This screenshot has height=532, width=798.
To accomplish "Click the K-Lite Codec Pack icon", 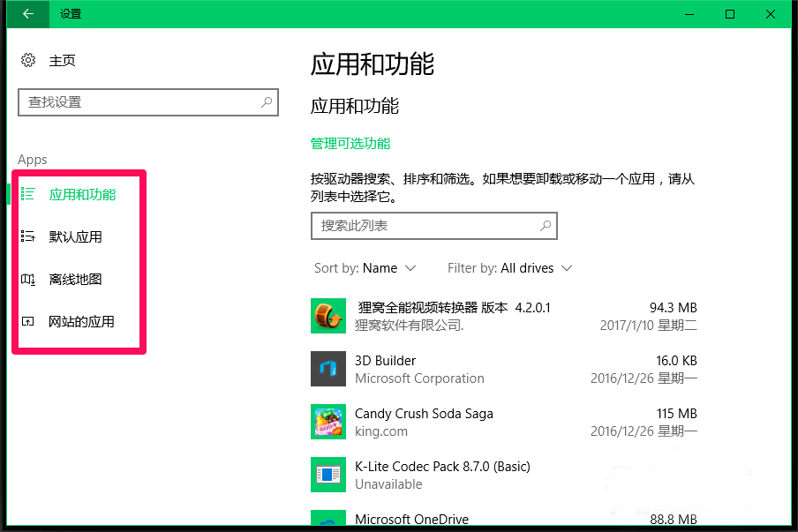I will tap(328, 475).
